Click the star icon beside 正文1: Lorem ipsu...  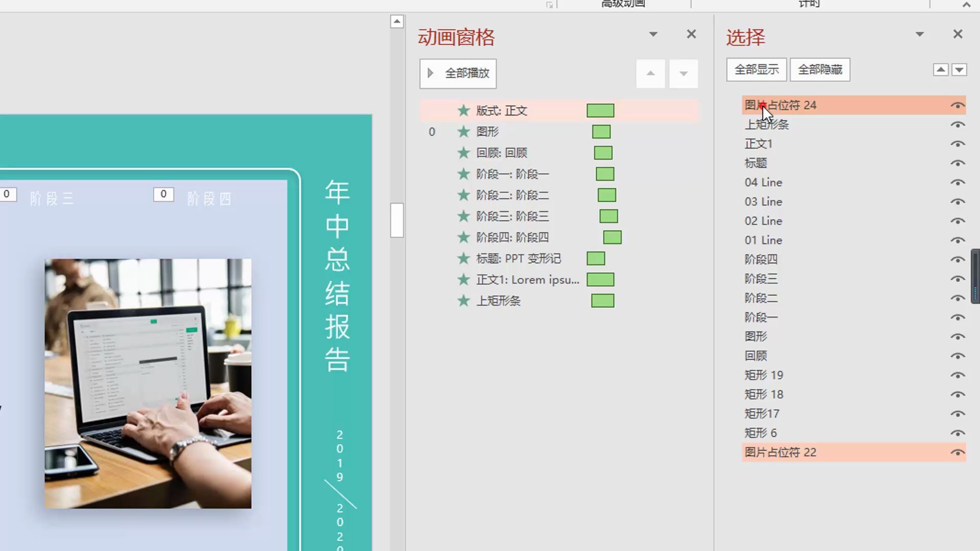[463, 280]
